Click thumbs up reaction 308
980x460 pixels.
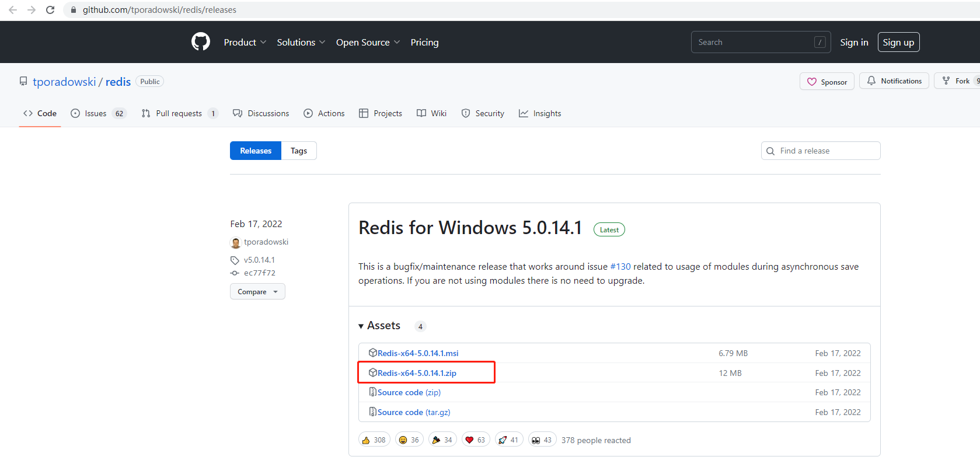point(374,440)
